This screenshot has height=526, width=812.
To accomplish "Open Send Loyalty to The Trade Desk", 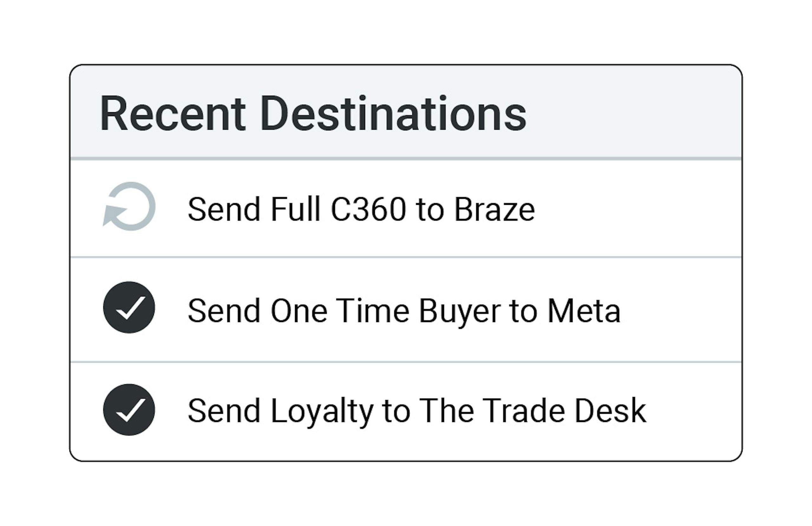I will [416, 411].
